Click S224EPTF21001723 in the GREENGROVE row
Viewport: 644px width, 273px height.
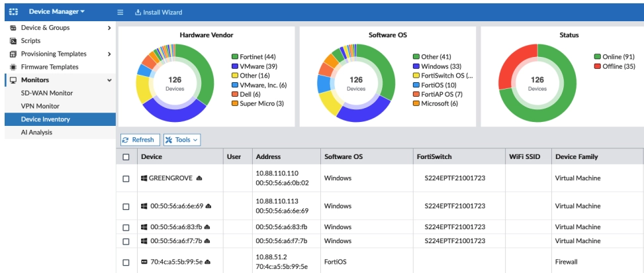(455, 178)
